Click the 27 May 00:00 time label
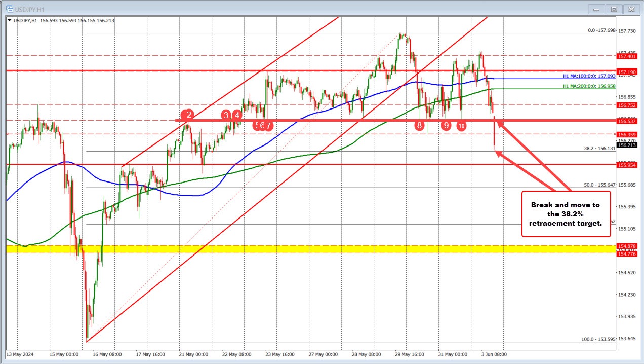 tap(322, 354)
